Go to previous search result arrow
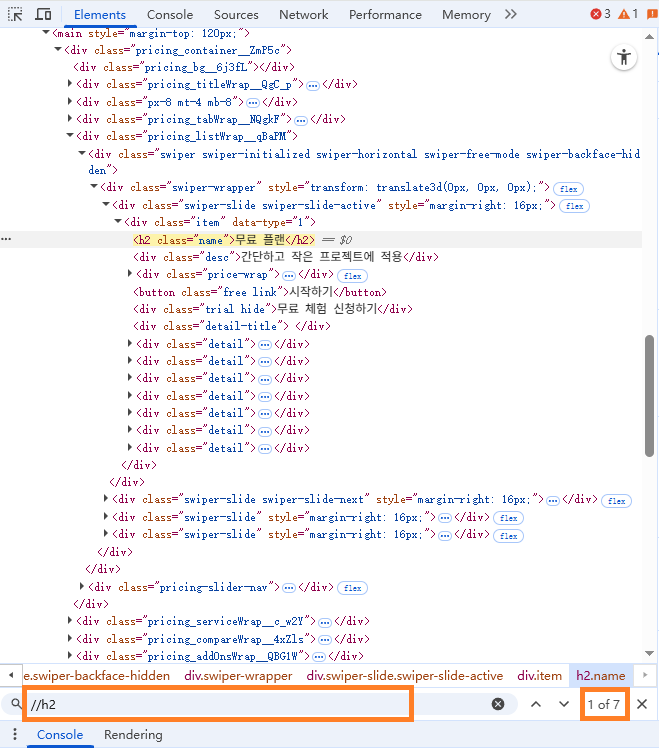This screenshot has width=659, height=748. (536, 704)
